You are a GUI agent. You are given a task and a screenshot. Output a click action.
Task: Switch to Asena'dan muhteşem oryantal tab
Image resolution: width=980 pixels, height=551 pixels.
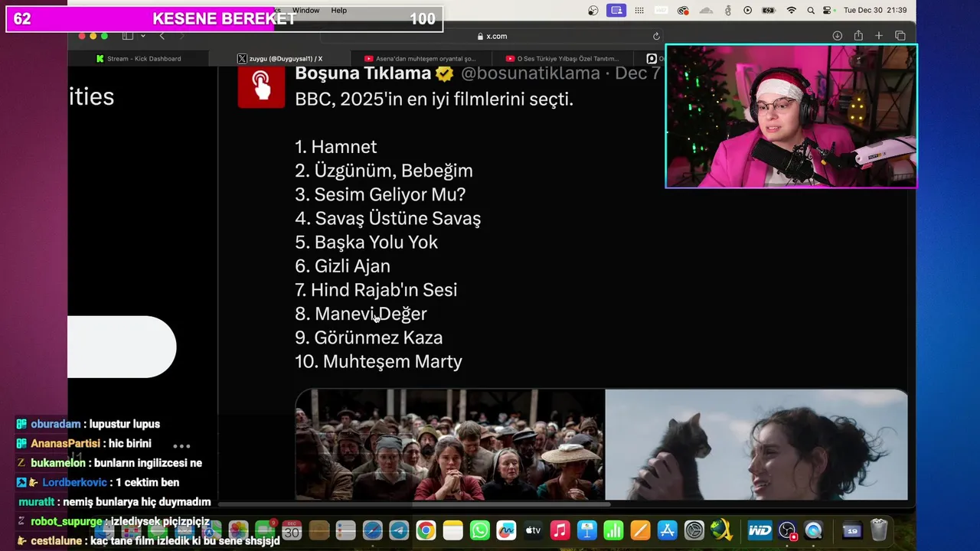point(420,58)
